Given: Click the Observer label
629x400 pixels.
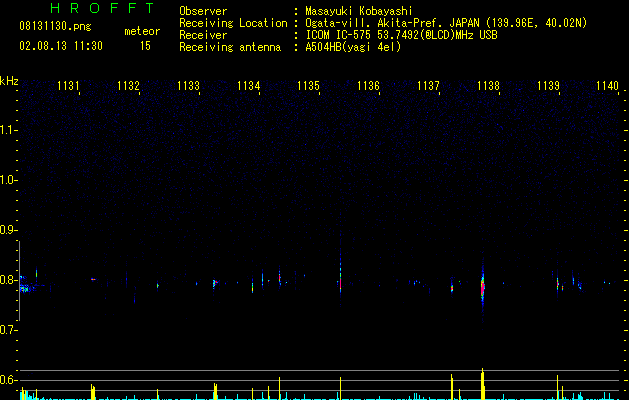Looking at the screenshot, I should point(203,11).
